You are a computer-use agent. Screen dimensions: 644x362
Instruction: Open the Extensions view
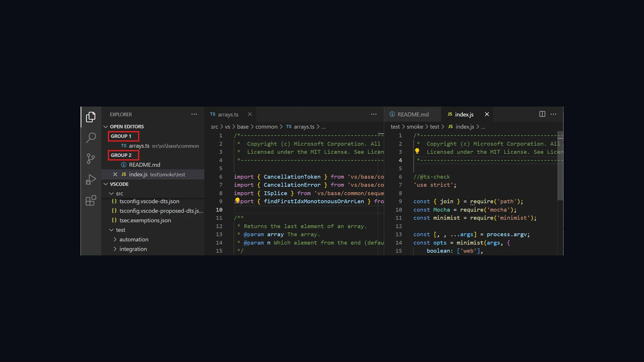tap(91, 200)
